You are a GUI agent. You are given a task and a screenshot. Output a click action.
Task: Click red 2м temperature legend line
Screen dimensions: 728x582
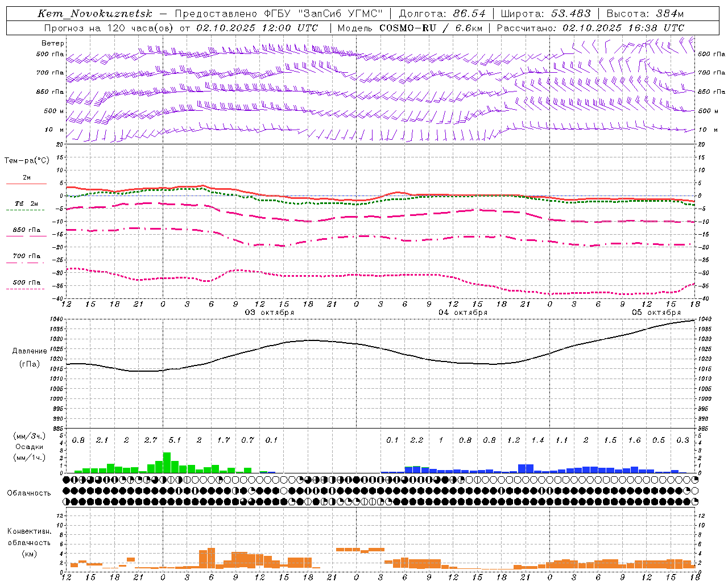(26, 184)
